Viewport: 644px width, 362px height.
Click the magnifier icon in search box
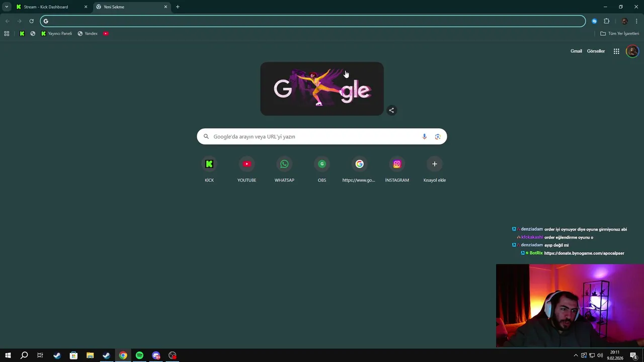[206, 137]
